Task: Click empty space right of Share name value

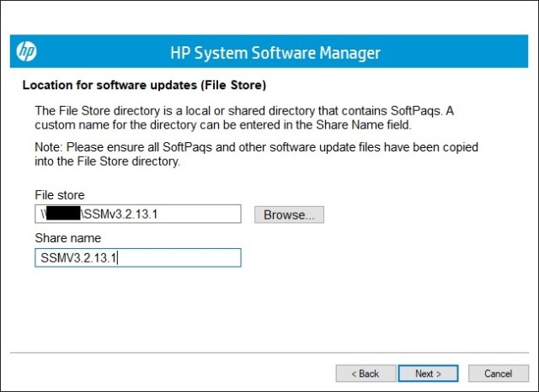Action: click(x=185, y=258)
